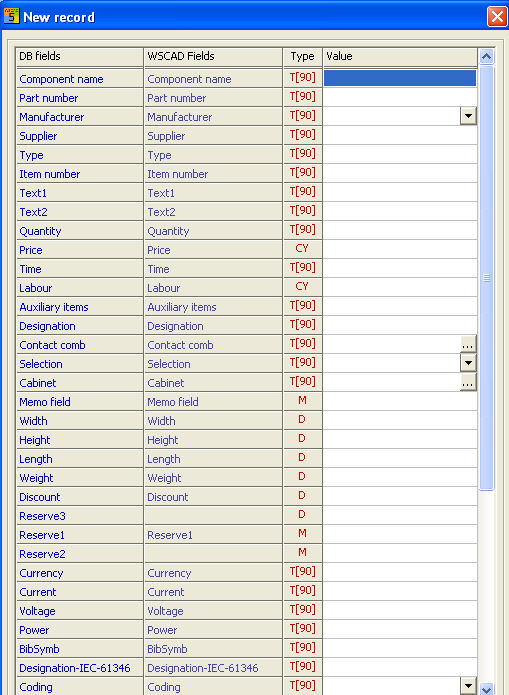509x695 pixels.
Task: Click the Part number value field
Action: 400,97
